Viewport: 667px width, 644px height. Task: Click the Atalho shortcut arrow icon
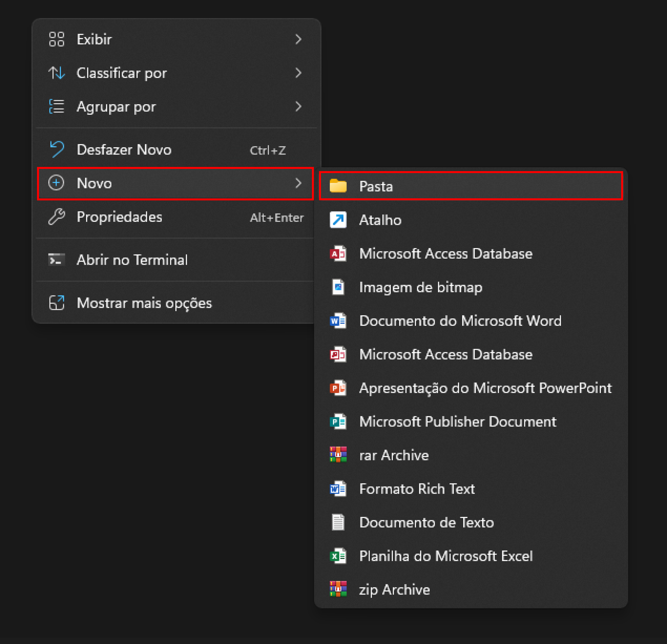point(338,220)
